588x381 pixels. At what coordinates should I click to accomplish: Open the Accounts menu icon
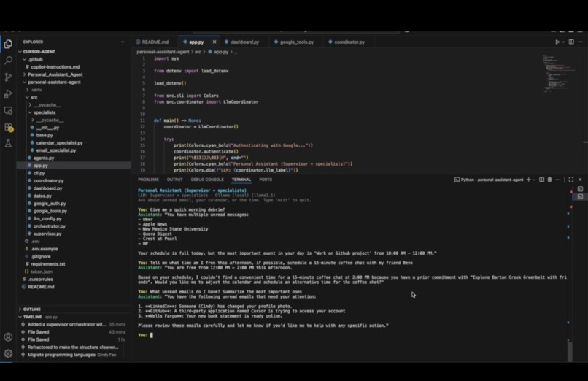point(8,337)
